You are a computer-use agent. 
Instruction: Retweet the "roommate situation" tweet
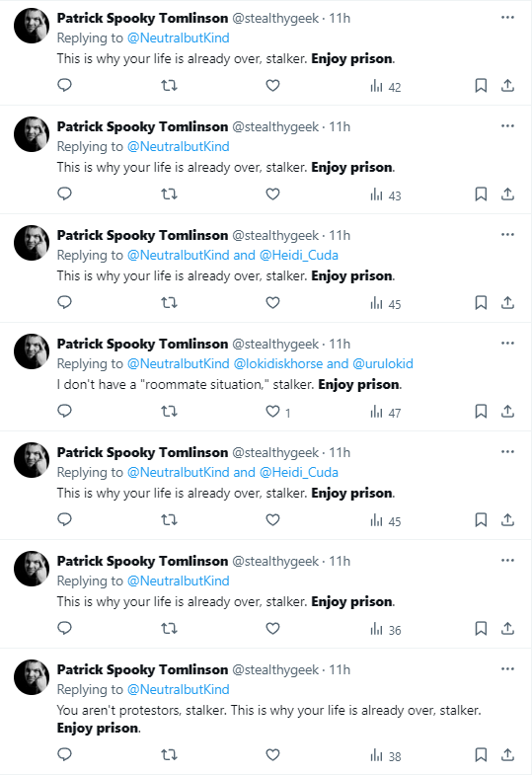pos(169,412)
